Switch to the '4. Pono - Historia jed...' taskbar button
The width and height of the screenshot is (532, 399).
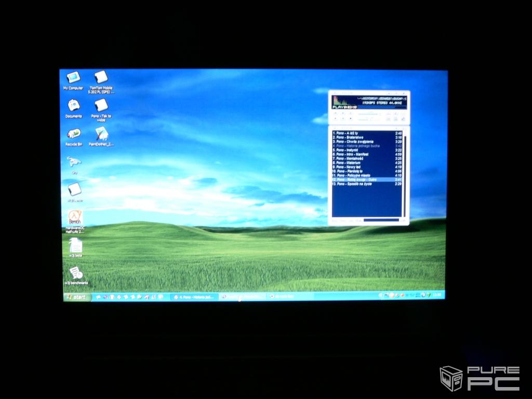194,297
